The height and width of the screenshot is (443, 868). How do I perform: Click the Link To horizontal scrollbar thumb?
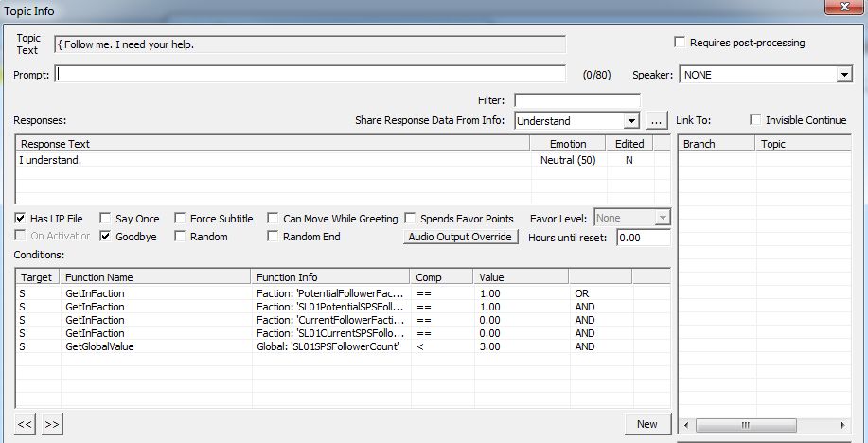pos(746,425)
